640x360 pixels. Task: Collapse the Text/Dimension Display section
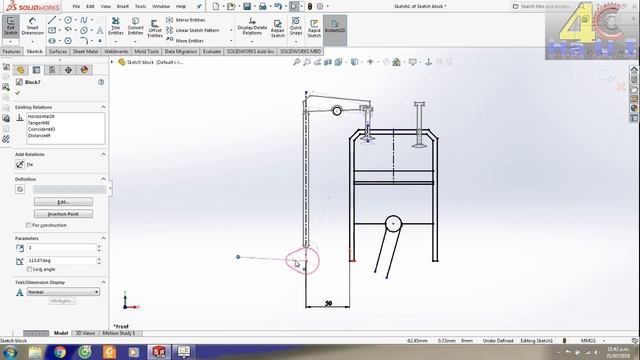click(x=103, y=282)
